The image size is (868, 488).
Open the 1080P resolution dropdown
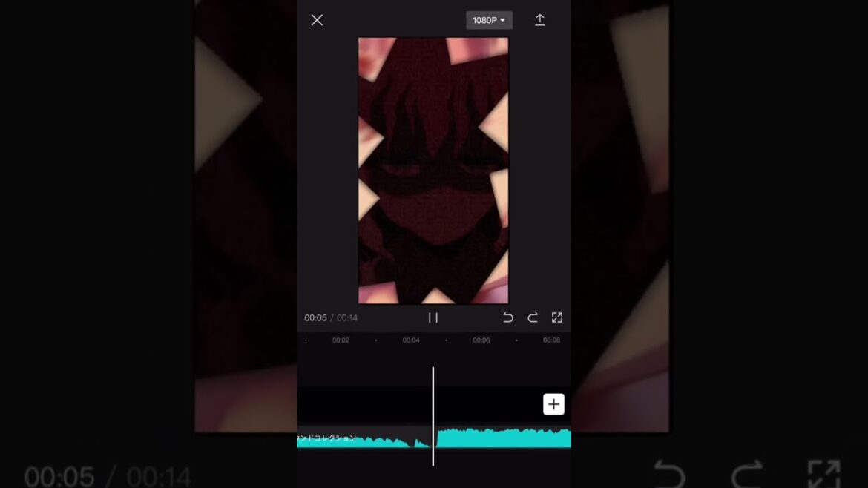488,20
